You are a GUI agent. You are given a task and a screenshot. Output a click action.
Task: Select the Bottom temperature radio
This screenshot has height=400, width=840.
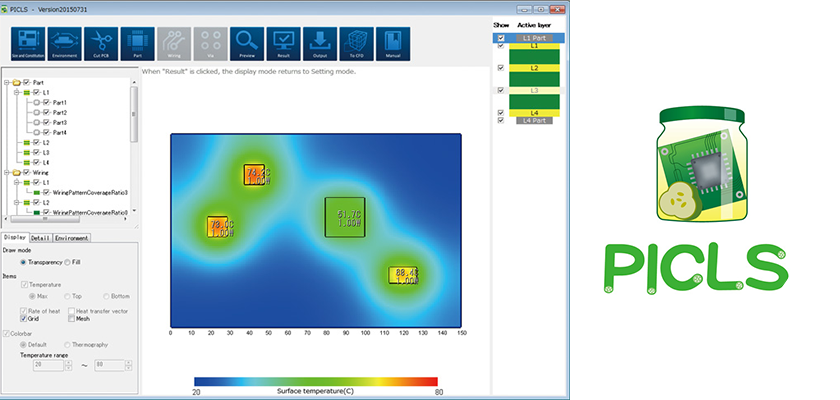click(x=106, y=296)
